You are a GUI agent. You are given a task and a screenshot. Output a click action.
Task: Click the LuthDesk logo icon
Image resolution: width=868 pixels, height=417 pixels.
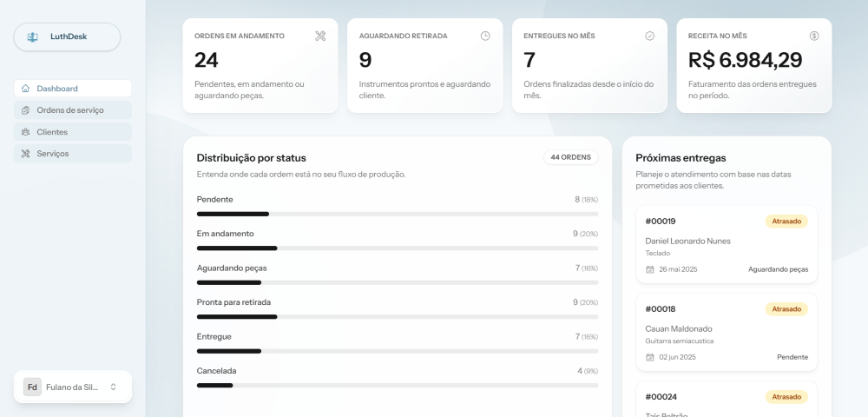(33, 37)
